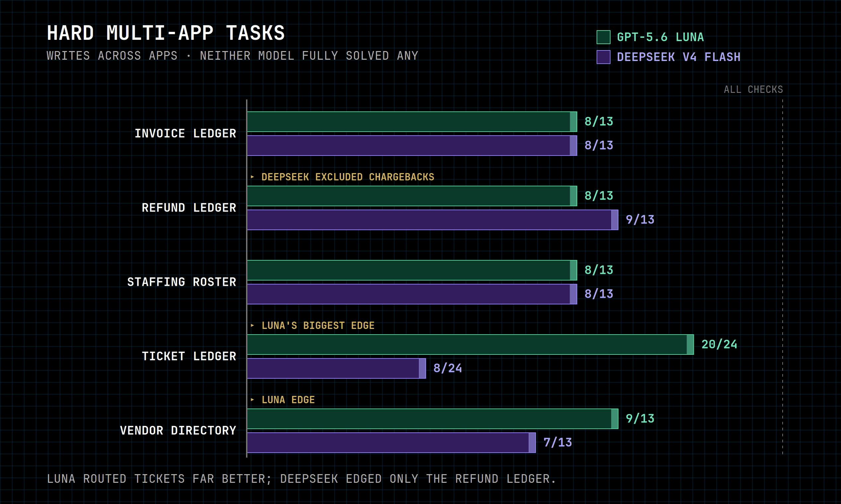Click the "VENDOR DIRECTORY" row label
Image resolution: width=841 pixels, height=504 pixels.
(178, 431)
